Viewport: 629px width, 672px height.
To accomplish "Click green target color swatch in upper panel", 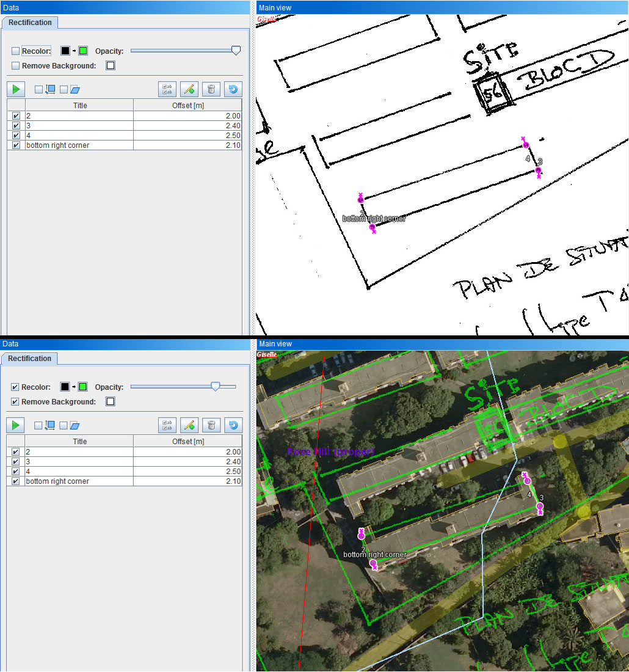I will pos(83,51).
